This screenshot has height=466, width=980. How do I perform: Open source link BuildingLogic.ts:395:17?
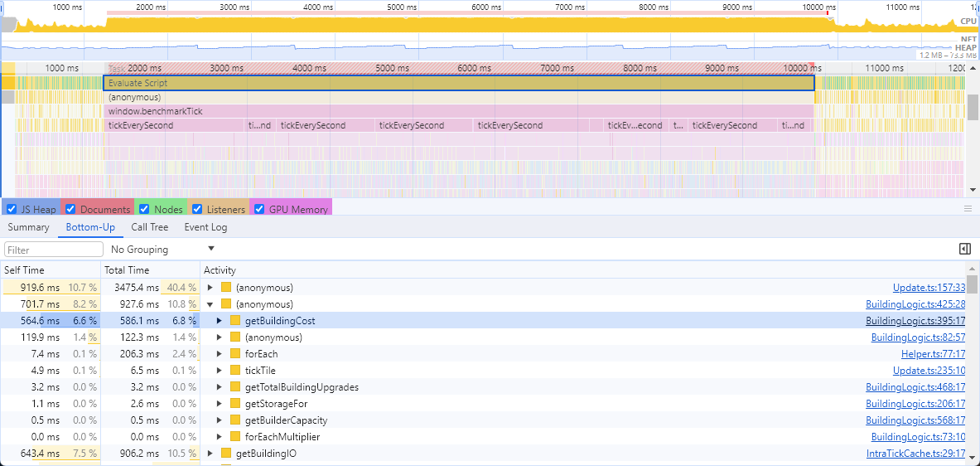(915, 321)
